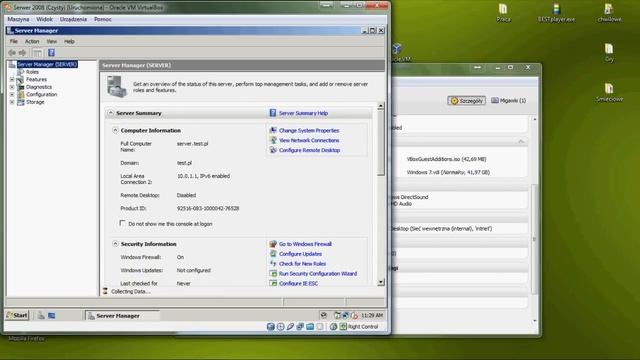Check 'Do not show me this console at logon'
The image size is (640, 360).
click(x=122, y=223)
